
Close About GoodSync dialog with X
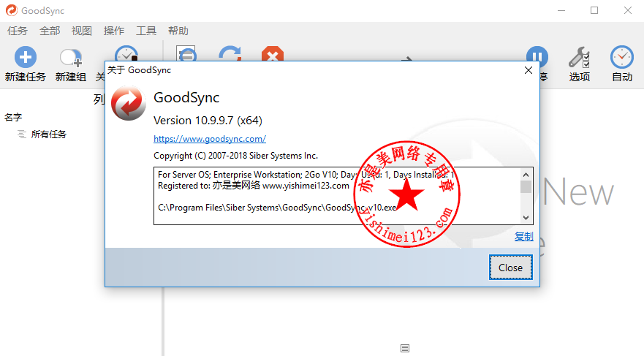[x=529, y=70]
